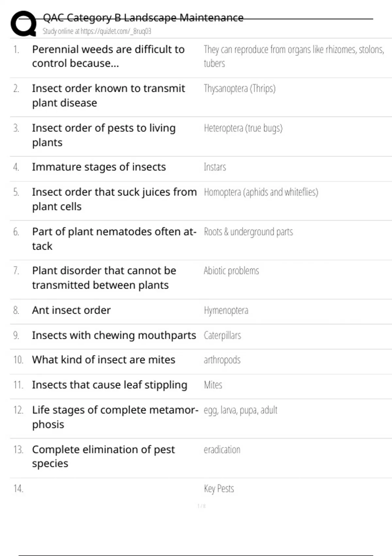Select the question about perennial weeds

(x=108, y=56)
